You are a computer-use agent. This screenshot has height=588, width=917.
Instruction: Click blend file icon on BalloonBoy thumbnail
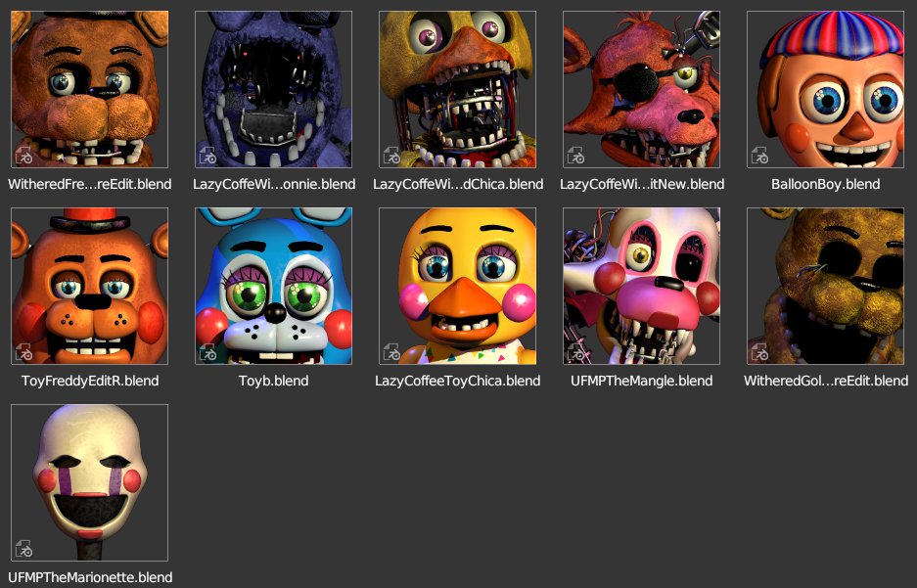(x=759, y=156)
